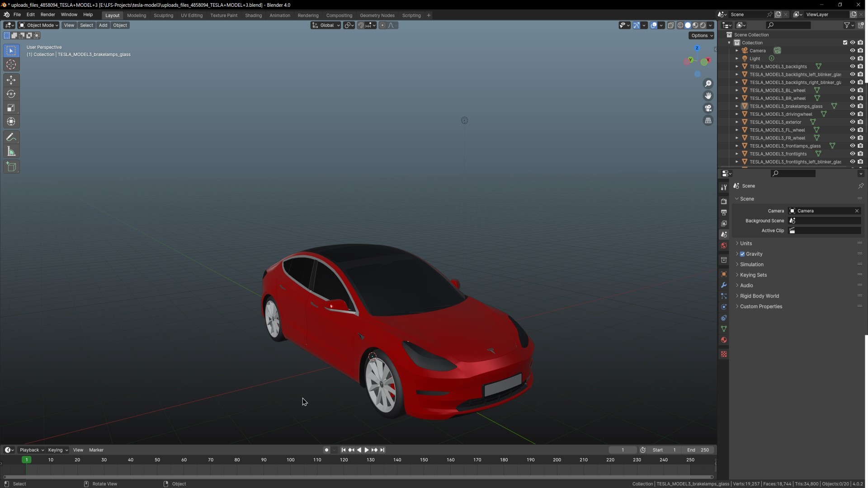Click the Add Cube tool icon
Viewport: 868px width, 488px height.
tap(11, 167)
